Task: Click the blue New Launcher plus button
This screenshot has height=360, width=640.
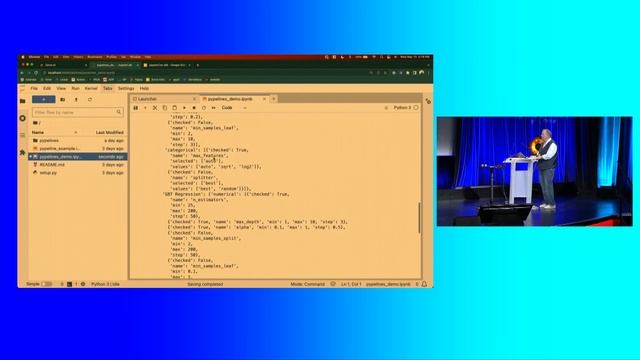Action: 43,99
